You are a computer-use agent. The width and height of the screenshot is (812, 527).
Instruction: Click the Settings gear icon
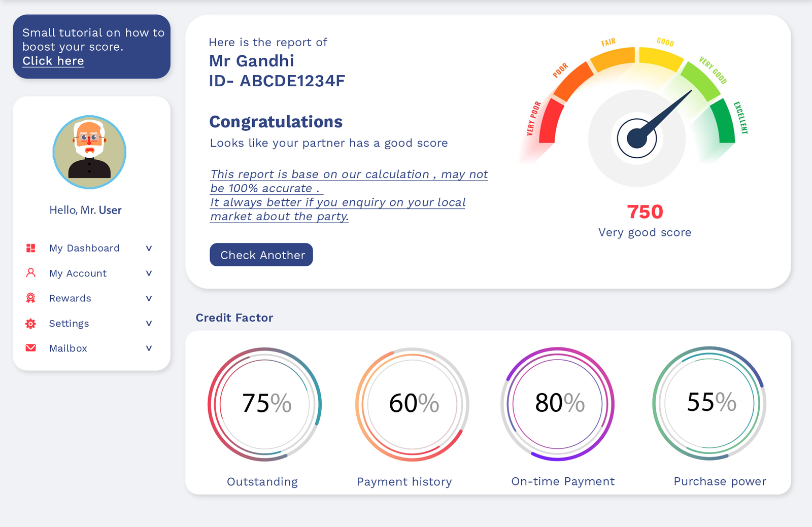pyautogui.click(x=31, y=323)
